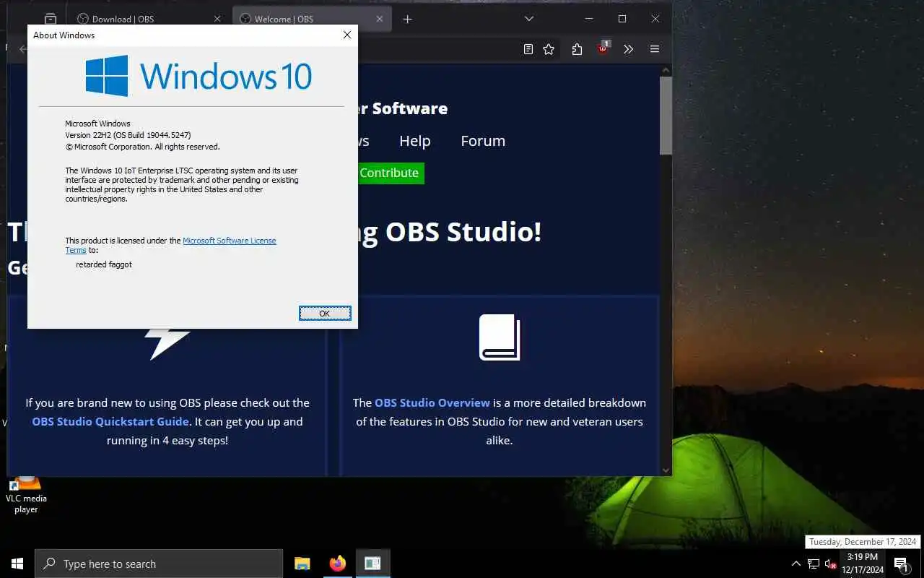The image size is (924, 578).
Task: Bookmark this page with the star icon
Action: tap(549, 49)
